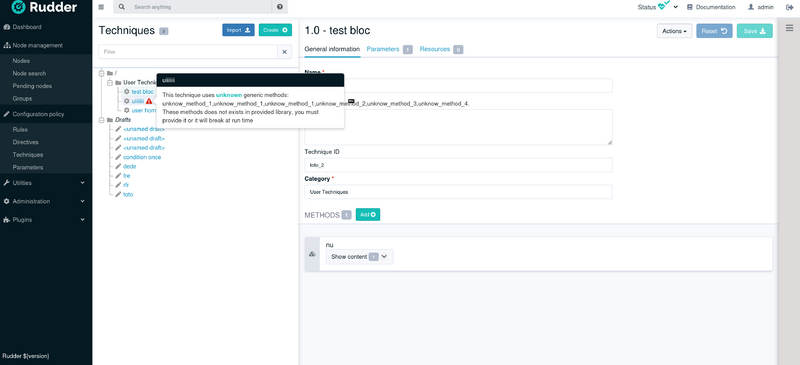This screenshot has width=800, height=365.
Task: Expand the Status dropdown chevron
Action: [x=676, y=7]
